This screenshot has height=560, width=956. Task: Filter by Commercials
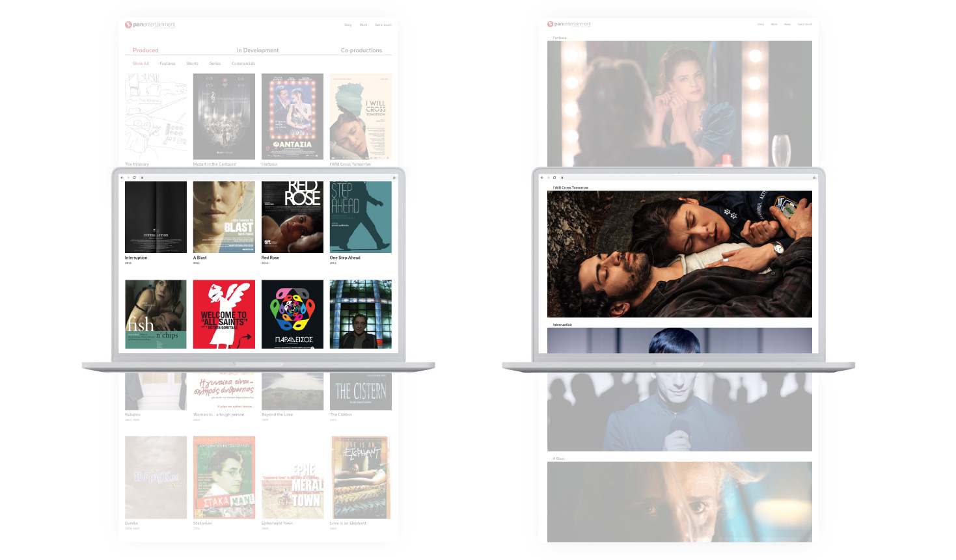click(243, 64)
